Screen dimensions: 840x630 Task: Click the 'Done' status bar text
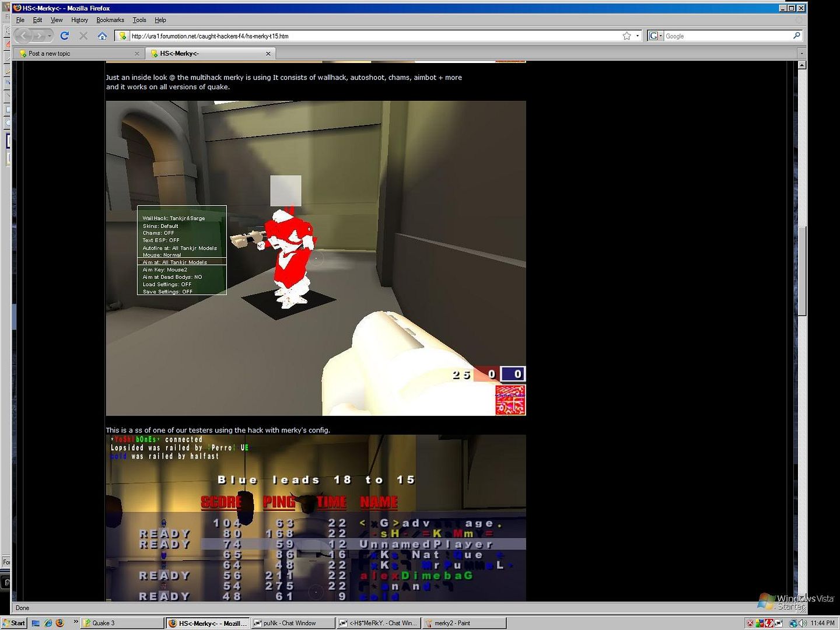click(x=22, y=608)
